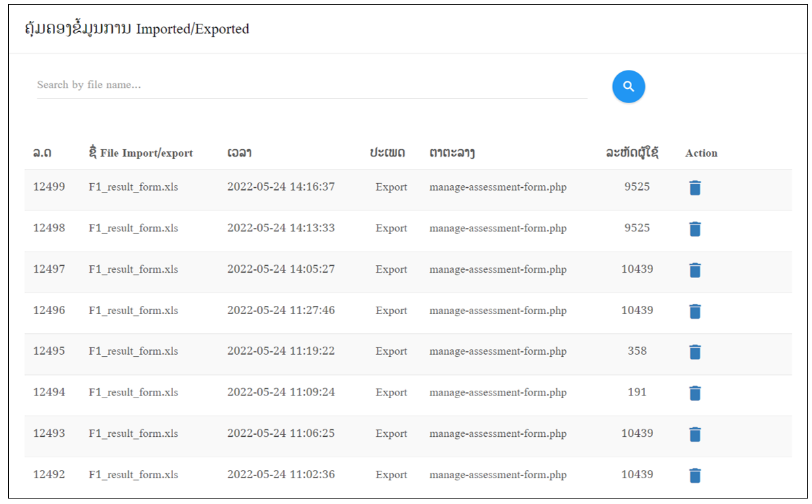
Task: Select row number 12498
Action: [x=49, y=228]
